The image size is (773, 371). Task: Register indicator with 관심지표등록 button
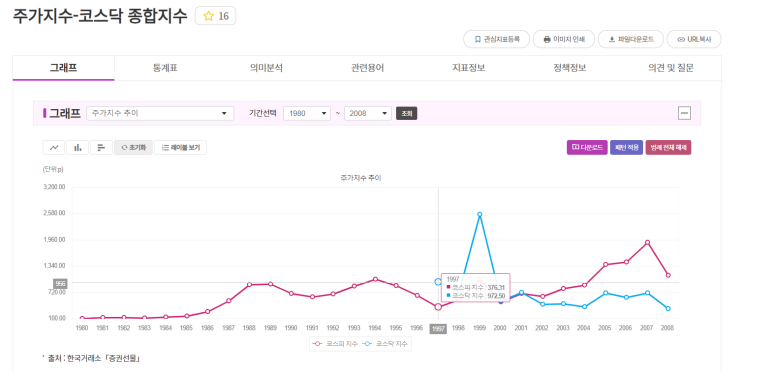pyautogui.click(x=496, y=39)
